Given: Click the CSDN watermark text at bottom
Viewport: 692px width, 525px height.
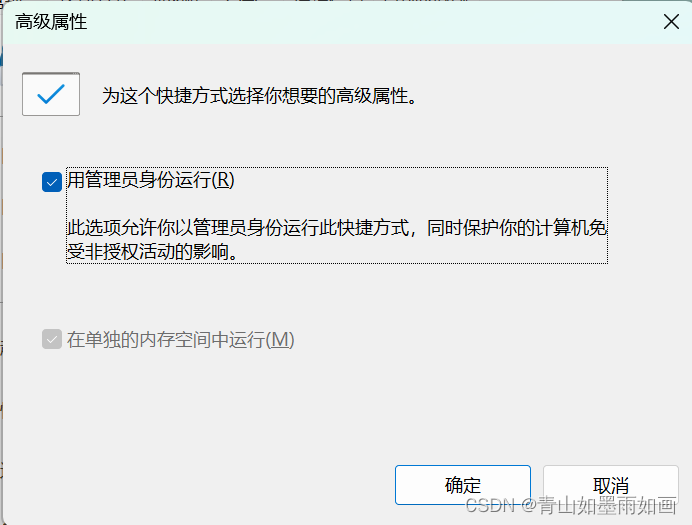Looking at the screenshot, I should point(490,505).
